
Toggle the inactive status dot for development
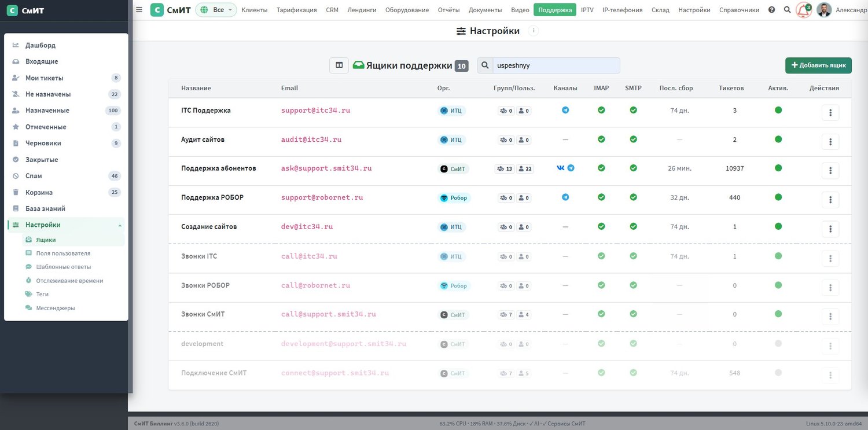(x=778, y=344)
